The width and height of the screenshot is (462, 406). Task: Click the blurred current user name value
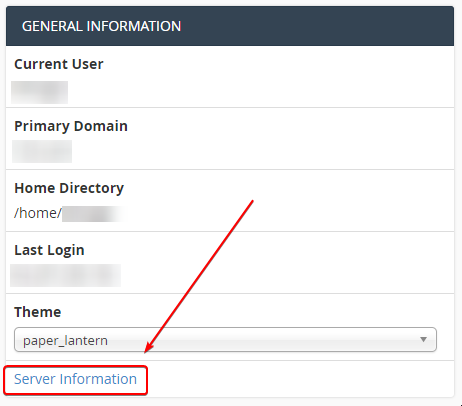coord(39,92)
